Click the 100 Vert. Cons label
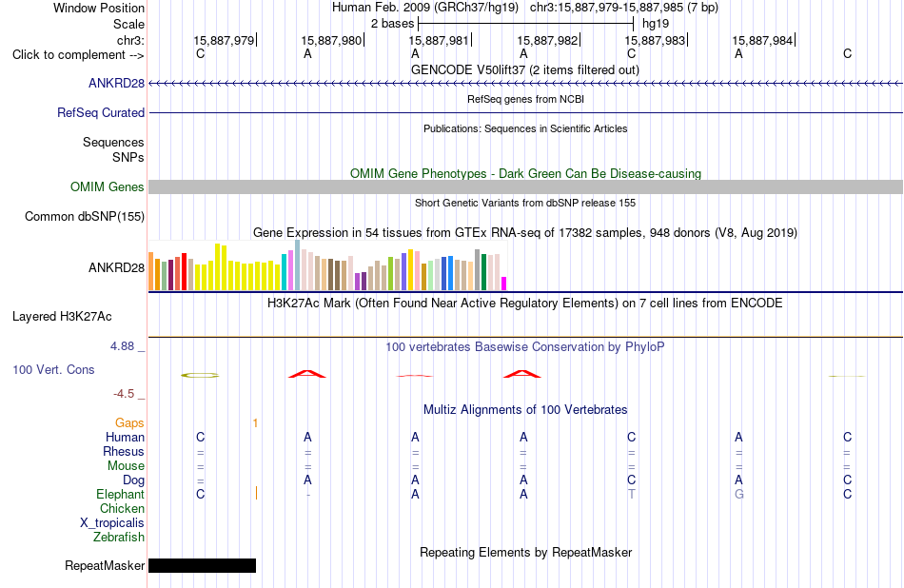Image resolution: width=904 pixels, height=588 pixels. point(53,369)
